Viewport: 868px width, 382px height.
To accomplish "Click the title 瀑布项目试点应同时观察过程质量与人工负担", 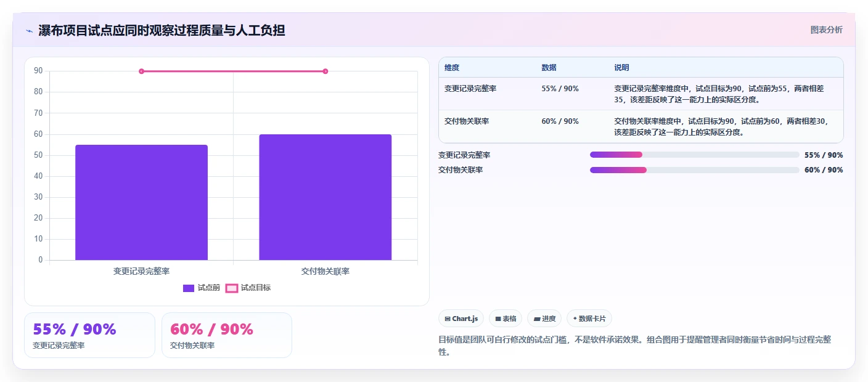I will point(162,30).
